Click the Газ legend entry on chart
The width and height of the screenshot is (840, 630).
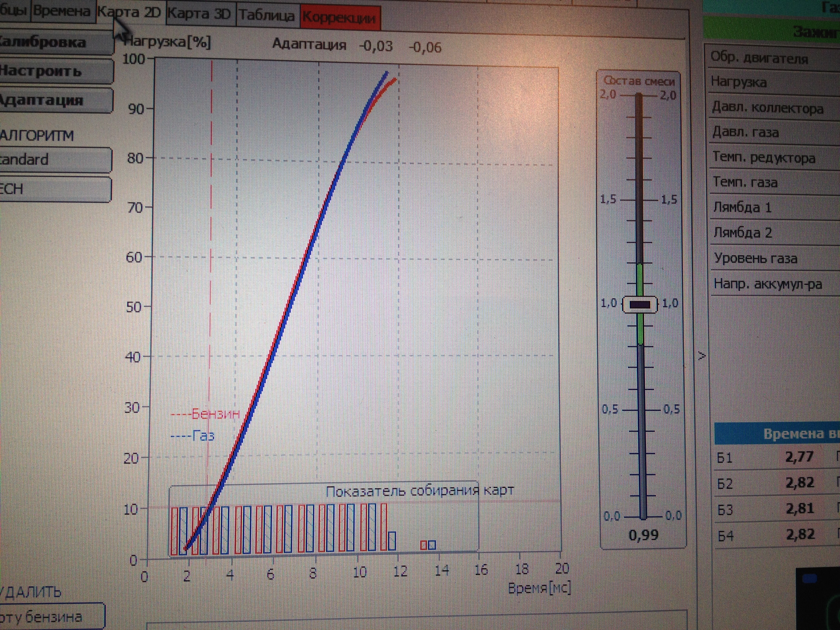203,436
